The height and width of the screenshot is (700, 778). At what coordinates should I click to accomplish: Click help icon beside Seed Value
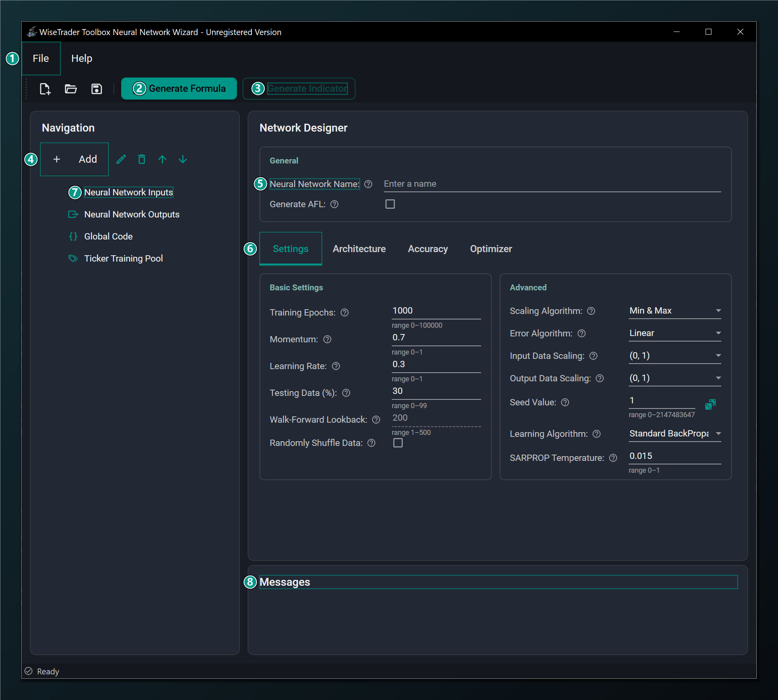[565, 402]
